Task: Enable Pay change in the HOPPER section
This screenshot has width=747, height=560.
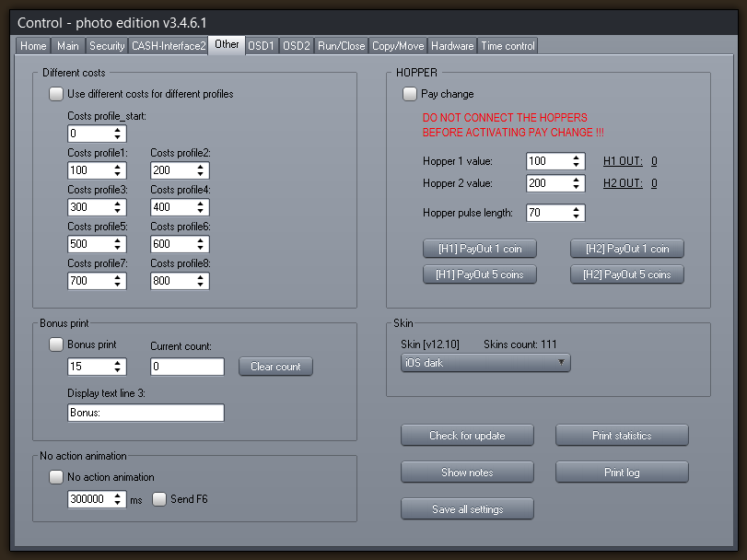Action: pyautogui.click(x=409, y=93)
